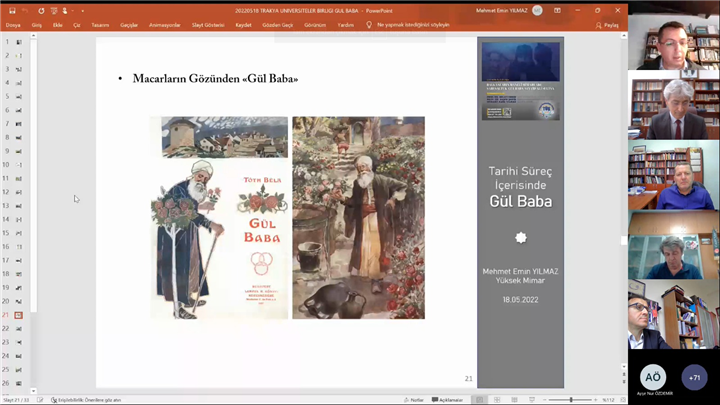Select slide 15 thumbnail in slide panel
The image size is (720, 405).
19,233
